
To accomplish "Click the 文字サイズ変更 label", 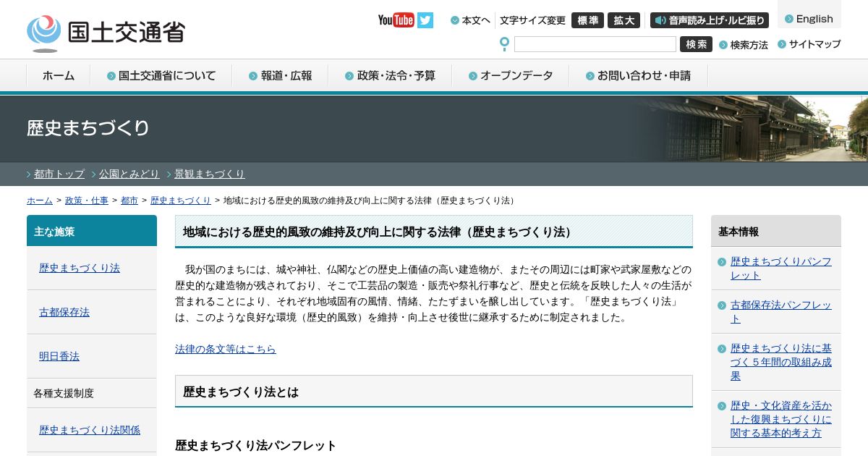I will pyautogui.click(x=532, y=20).
